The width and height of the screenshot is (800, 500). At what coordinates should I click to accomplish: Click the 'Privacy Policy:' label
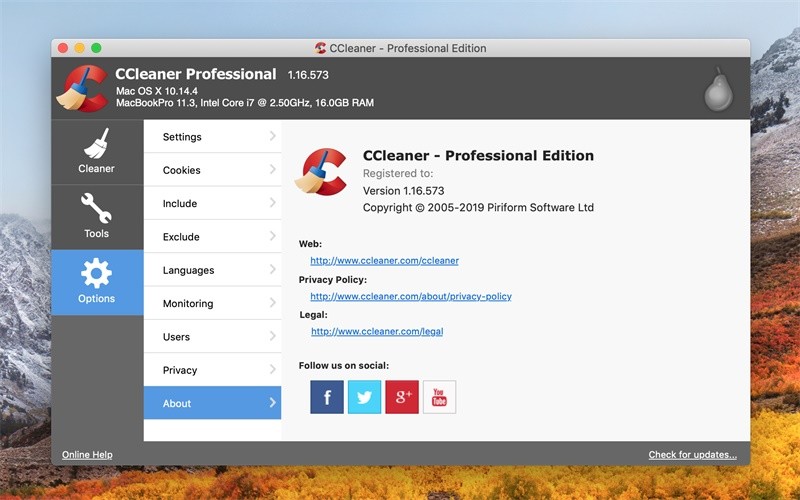(x=333, y=280)
